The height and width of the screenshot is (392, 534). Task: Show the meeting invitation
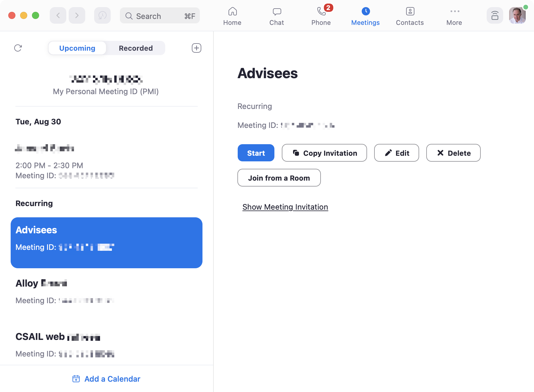click(285, 207)
